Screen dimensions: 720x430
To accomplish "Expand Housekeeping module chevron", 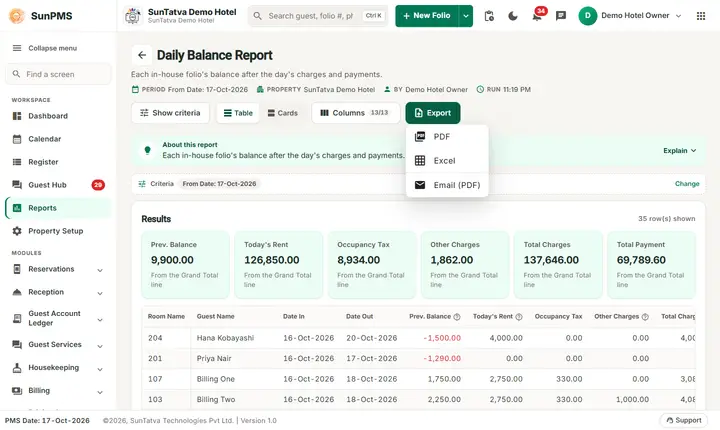I will click(x=100, y=369).
